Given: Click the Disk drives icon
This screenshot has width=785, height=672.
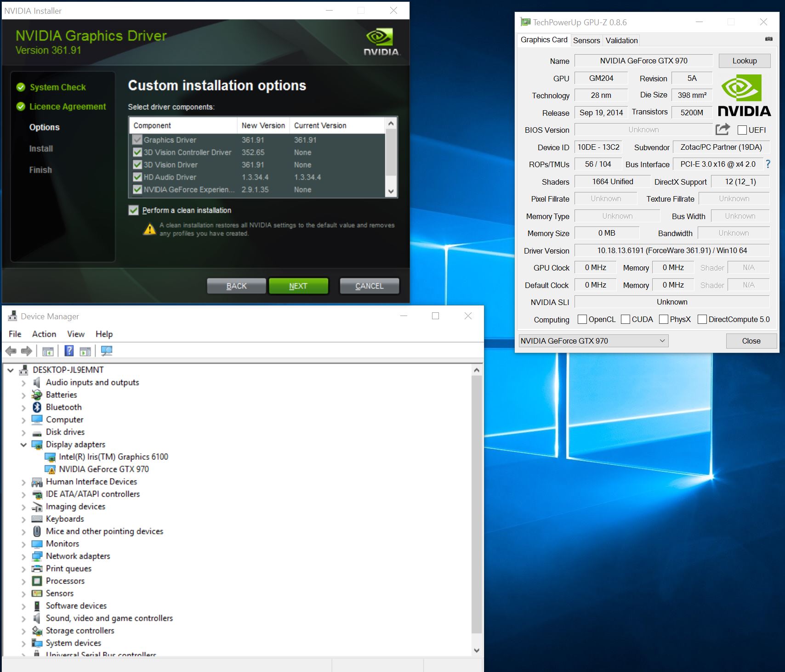Looking at the screenshot, I should coord(37,433).
